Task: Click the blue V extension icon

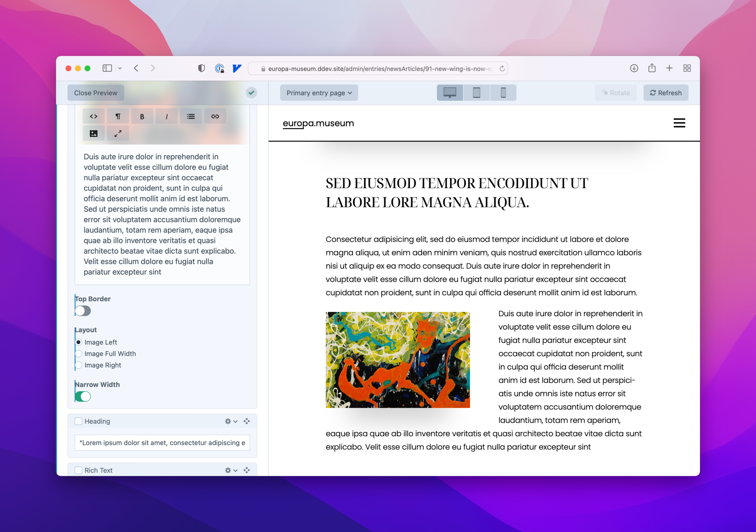Action: [237, 68]
